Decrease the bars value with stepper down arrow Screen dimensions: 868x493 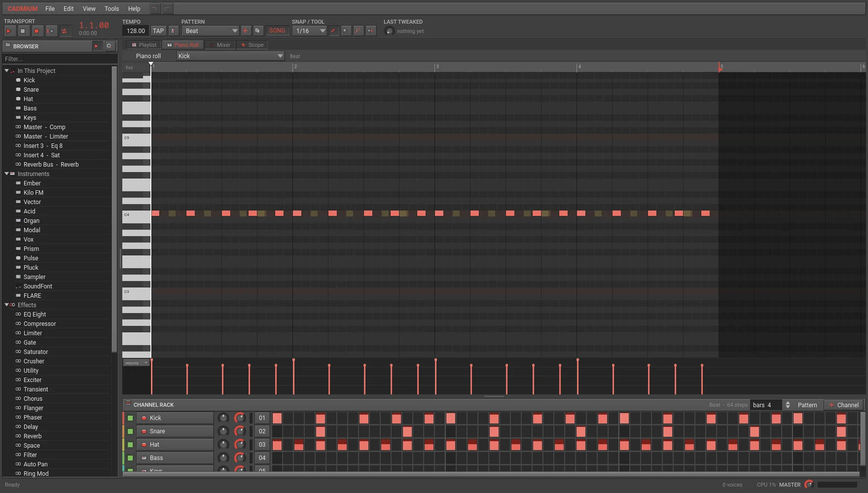(x=788, y=407)
